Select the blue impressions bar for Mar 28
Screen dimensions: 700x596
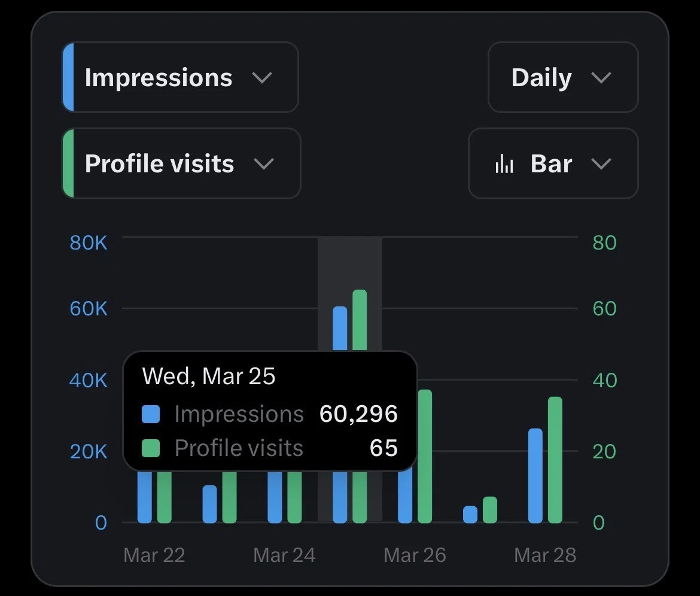pyautogui.click(x=535, y=476)
